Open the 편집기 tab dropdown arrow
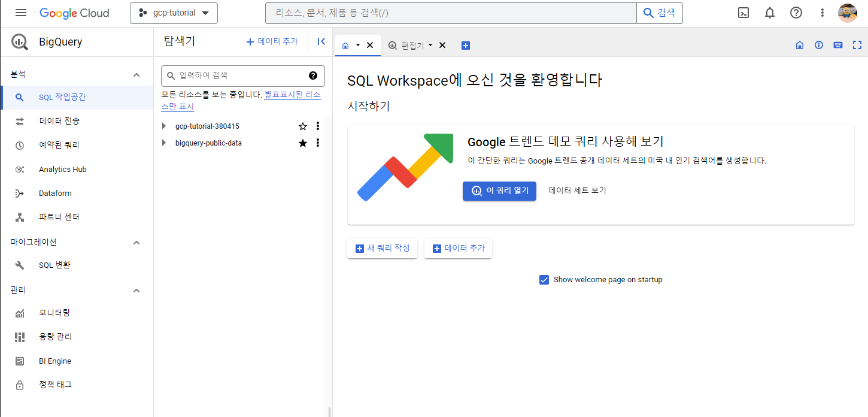The image size is (868, 417). (x=430, y=46)
